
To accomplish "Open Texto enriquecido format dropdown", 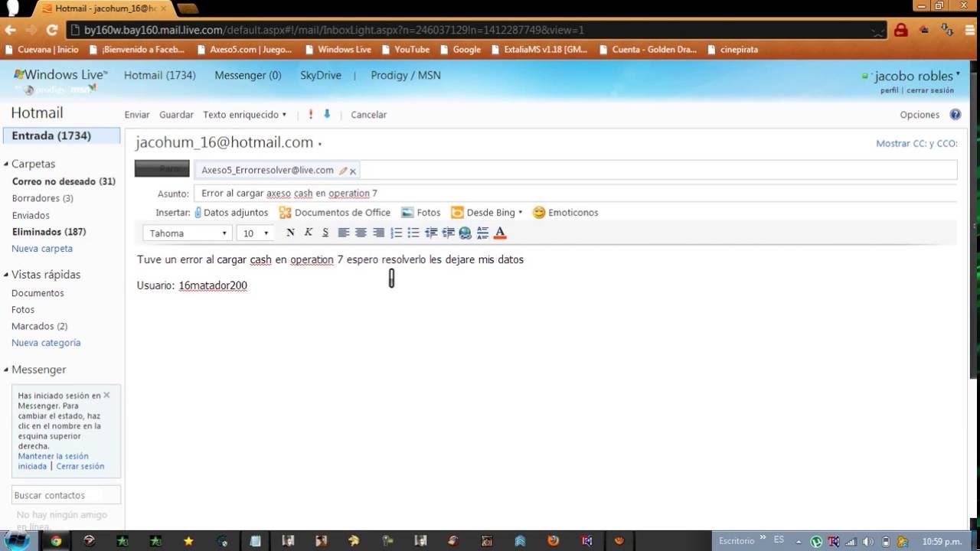I will (x=244, y=115).
